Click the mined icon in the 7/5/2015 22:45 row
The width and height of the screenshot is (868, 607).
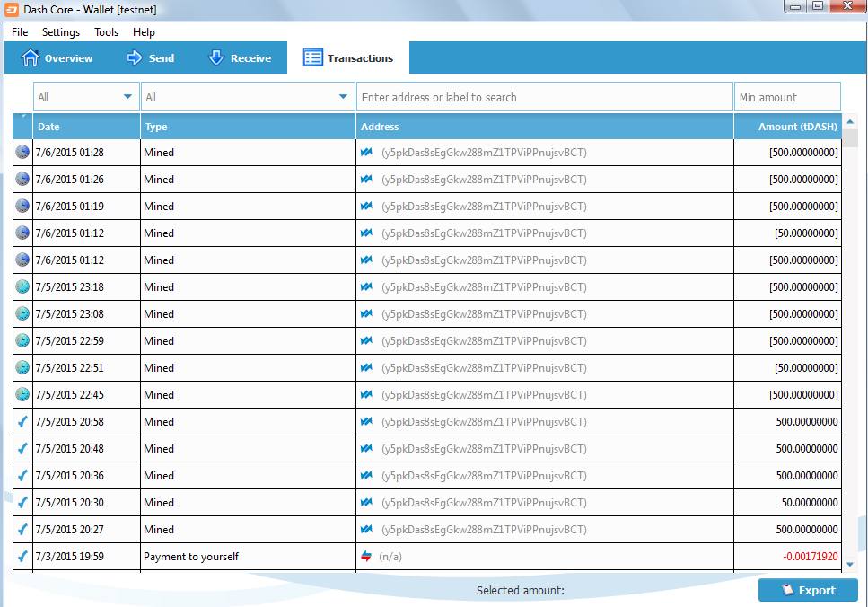366,394
